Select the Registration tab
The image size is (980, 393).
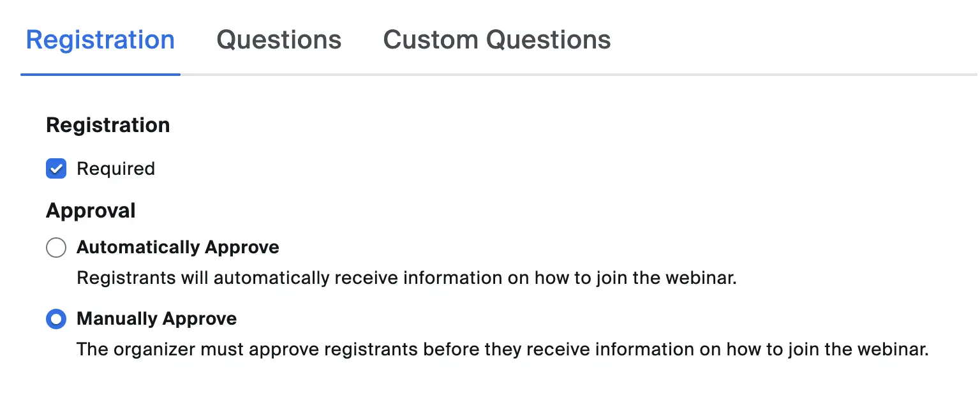[x=100, y=40]
